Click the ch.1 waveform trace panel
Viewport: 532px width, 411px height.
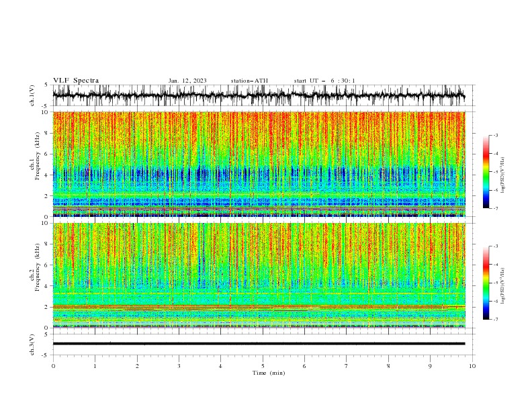tap(263, 95)
